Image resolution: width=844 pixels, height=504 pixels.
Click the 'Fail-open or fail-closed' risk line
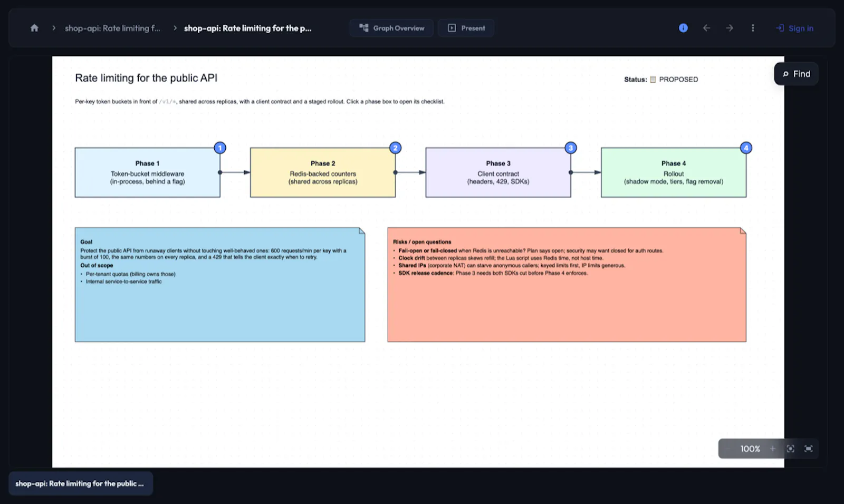tap(531, 250)
